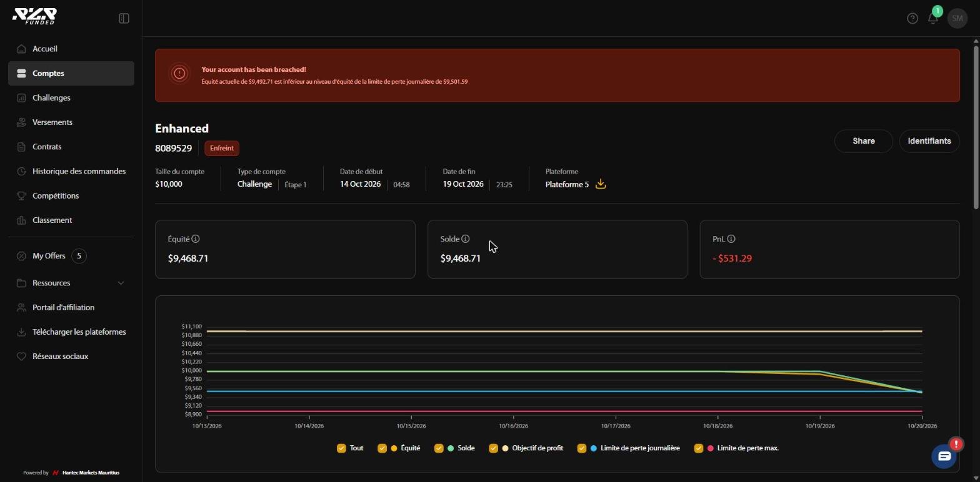The width and height of the screenshot is (980, 482).
Task: Open the live chat bubble icon
Action: [x=944, y=456]
